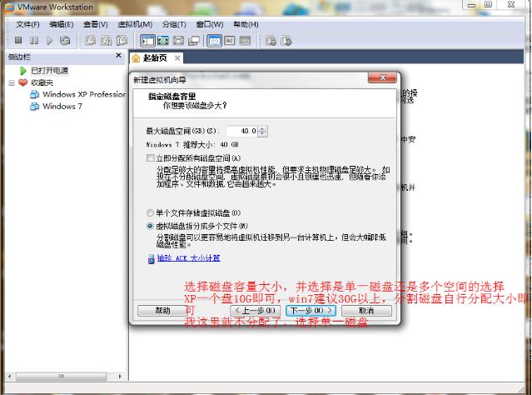Increase disk size with spinner up arrow
The height and width of the screenshot is (395, 532).
[262, 128]
